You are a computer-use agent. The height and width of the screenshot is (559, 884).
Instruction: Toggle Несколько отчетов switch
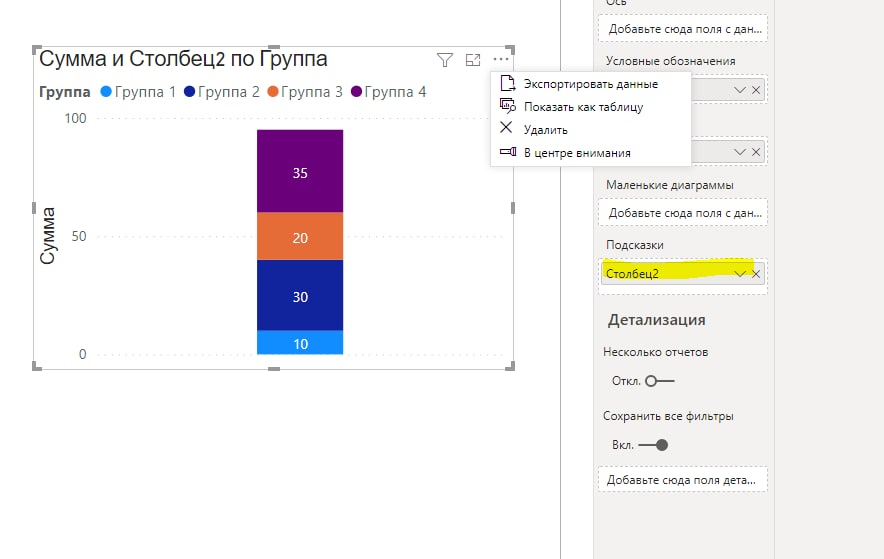(660, 381)
